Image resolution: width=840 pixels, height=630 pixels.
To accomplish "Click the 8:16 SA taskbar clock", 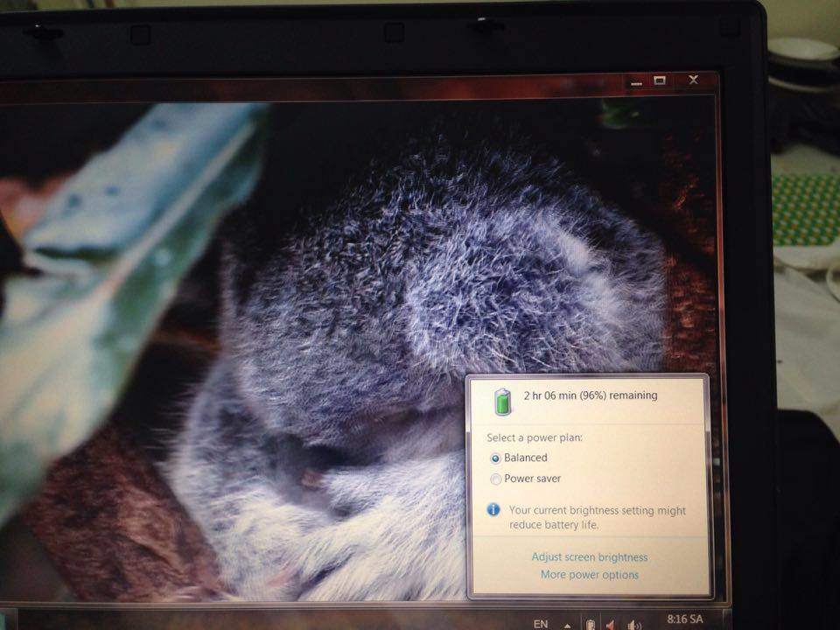I will coord(684,619).
